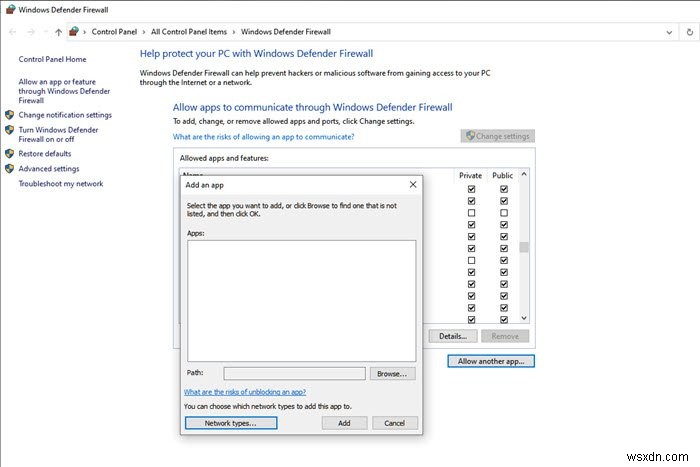Click Add in the Add an app dialog

click(344, 423)
